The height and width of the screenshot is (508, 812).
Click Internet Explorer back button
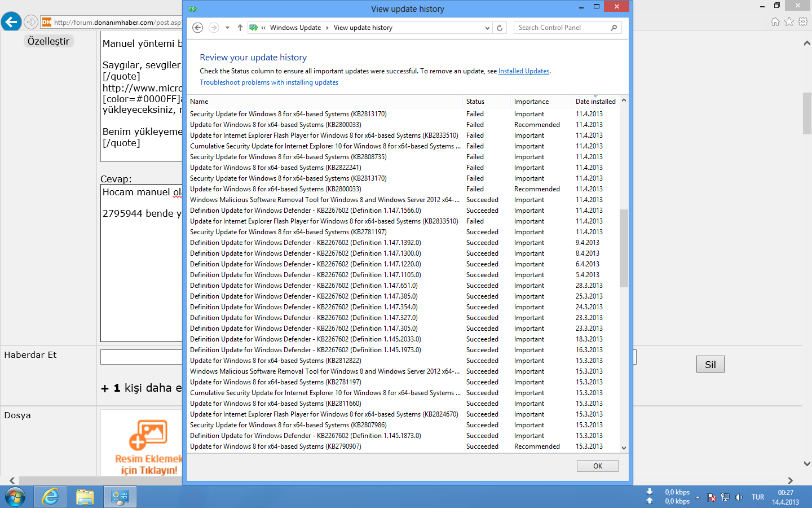pos(11,22)
